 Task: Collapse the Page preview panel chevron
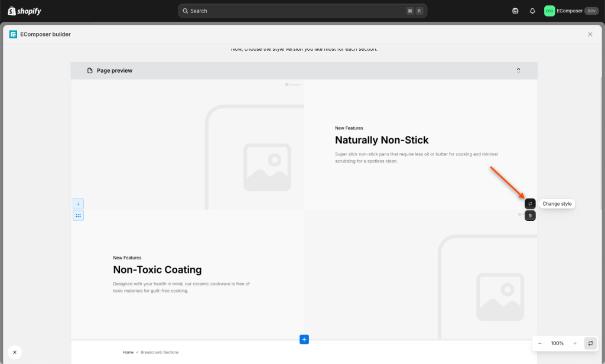coord(518,71)
